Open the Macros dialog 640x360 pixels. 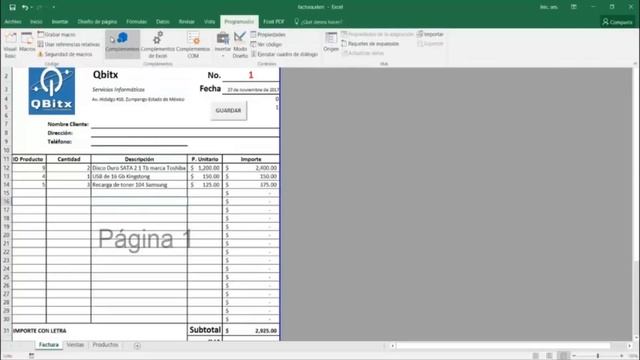pos(27,42)
